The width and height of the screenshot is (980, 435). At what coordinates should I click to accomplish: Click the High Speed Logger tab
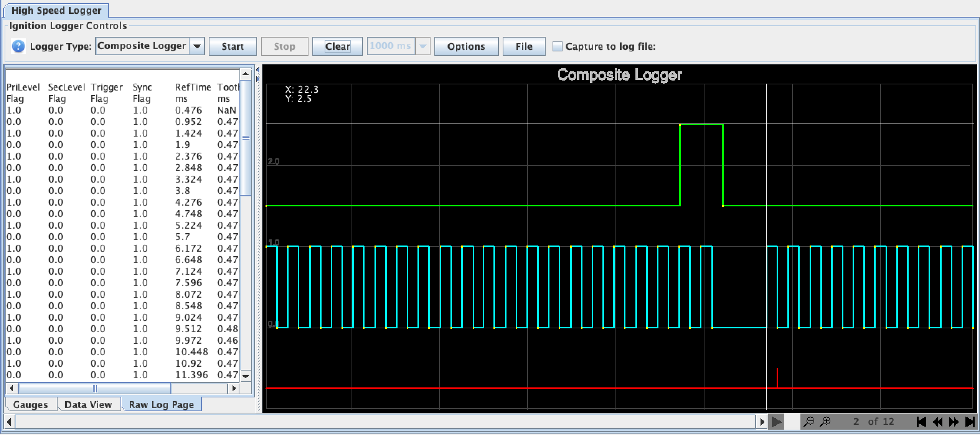pyautogui.click(x=56, y=10)
